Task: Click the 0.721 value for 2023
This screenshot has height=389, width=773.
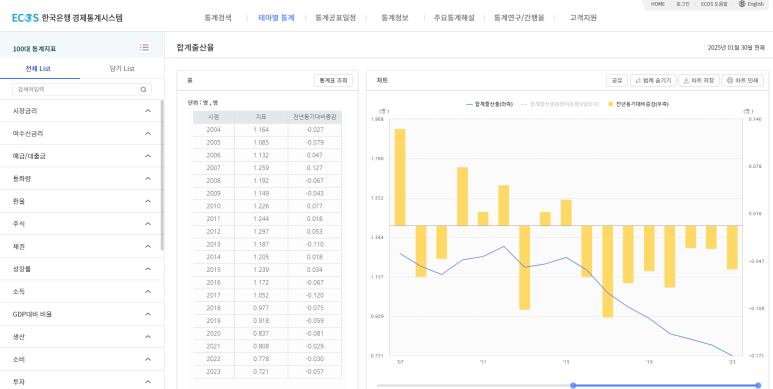Action: [261, 371]
